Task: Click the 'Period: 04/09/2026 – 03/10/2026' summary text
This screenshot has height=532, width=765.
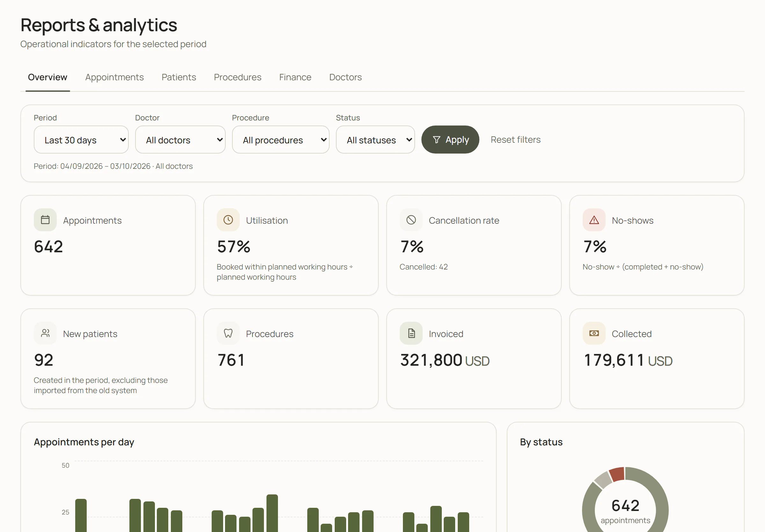Action: tap(92, 166)
